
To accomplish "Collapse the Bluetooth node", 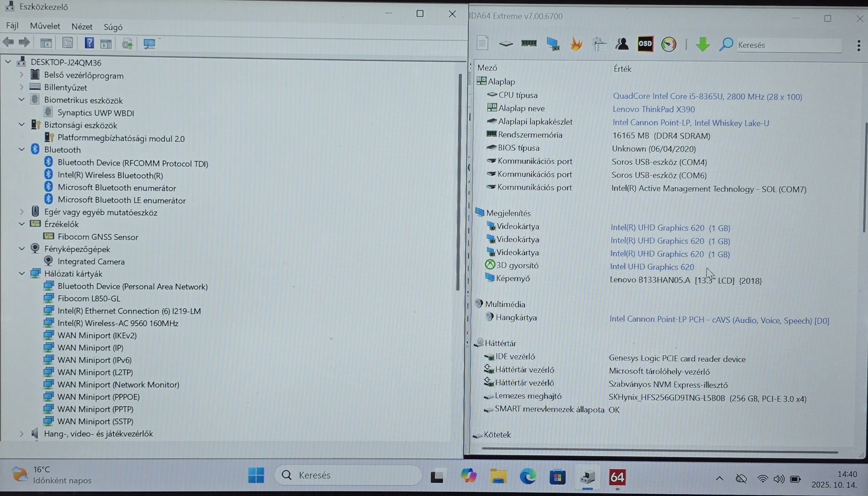I will 21,149.
